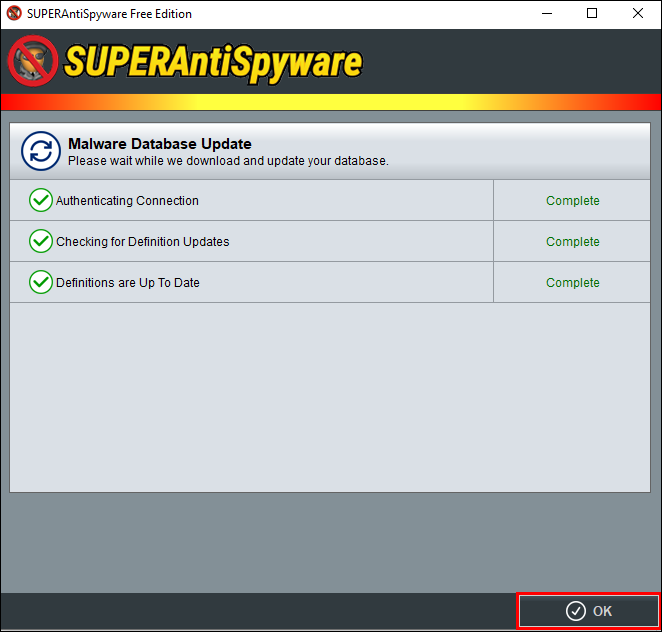Select the Definitions are Up To Date text
This screenshot has width=662, height=632.
(x=128, y=282)
